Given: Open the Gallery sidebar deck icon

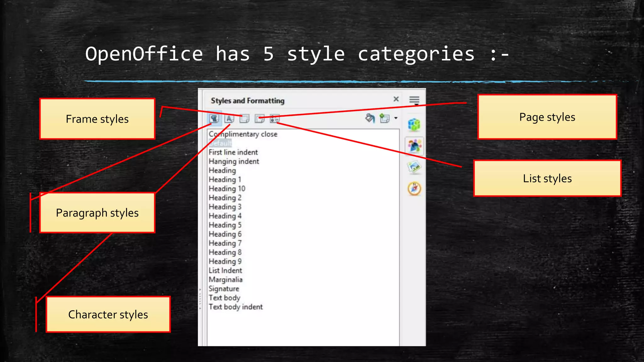Looking at the screenshot, I should pyautogui.click(x=414, y=167).
